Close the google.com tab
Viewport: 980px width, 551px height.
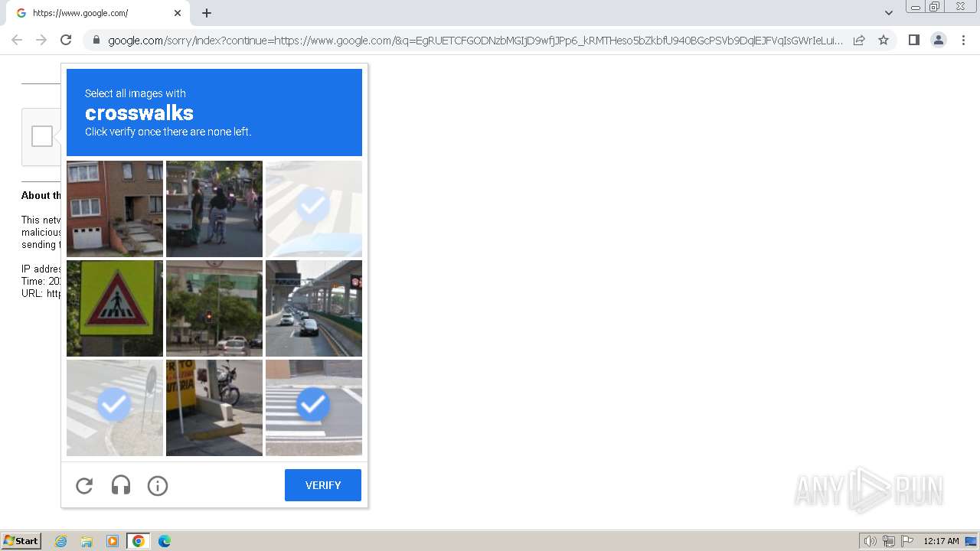click(177, 13)
